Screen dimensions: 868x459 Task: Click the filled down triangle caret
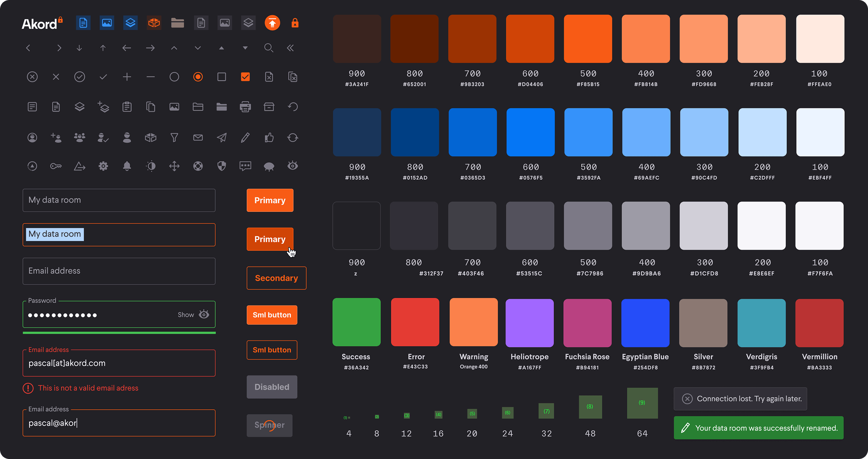pos(245,48)
